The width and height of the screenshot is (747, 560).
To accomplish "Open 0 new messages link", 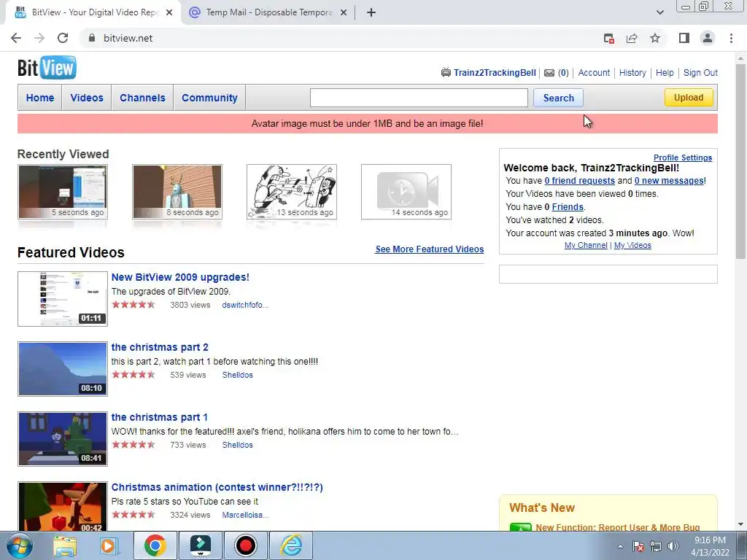I will click(x=669, y=181).
